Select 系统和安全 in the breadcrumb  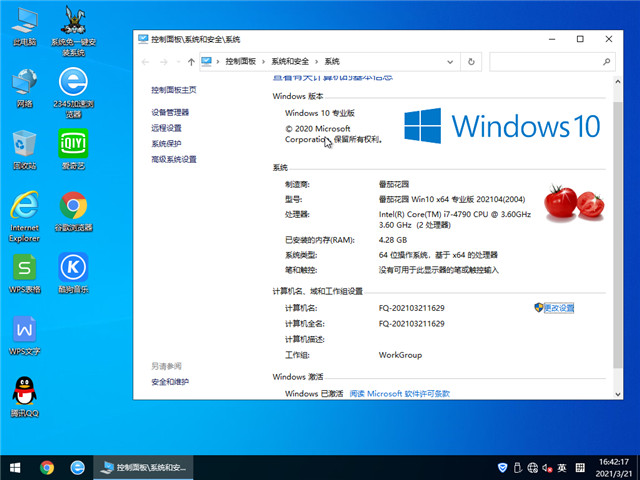pos(290,62)
